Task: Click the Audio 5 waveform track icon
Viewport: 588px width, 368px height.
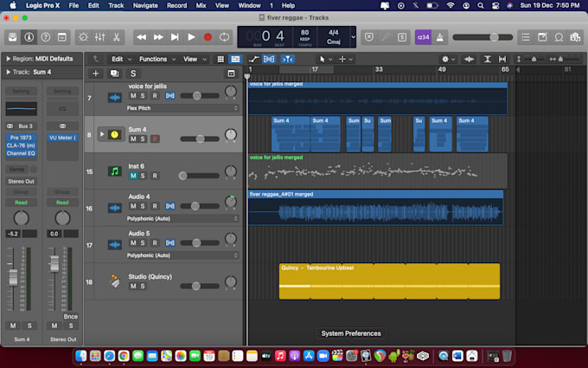Action: point(115,245)
